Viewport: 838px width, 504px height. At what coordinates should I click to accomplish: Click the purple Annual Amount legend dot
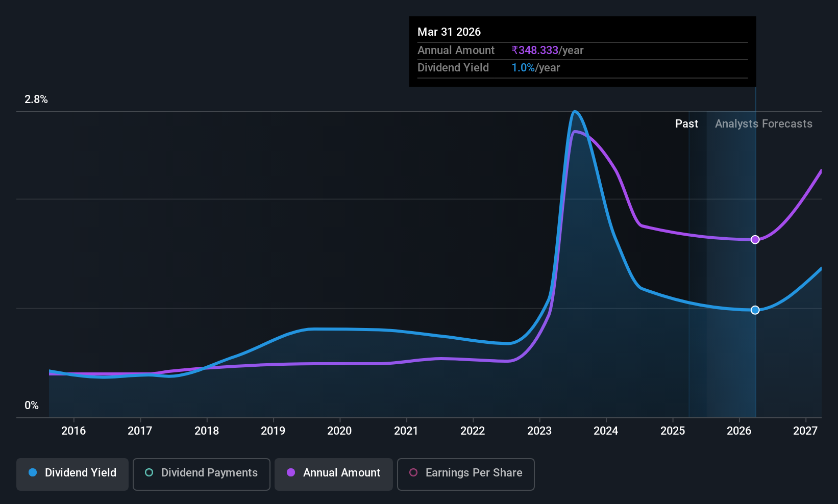[291, 472]
